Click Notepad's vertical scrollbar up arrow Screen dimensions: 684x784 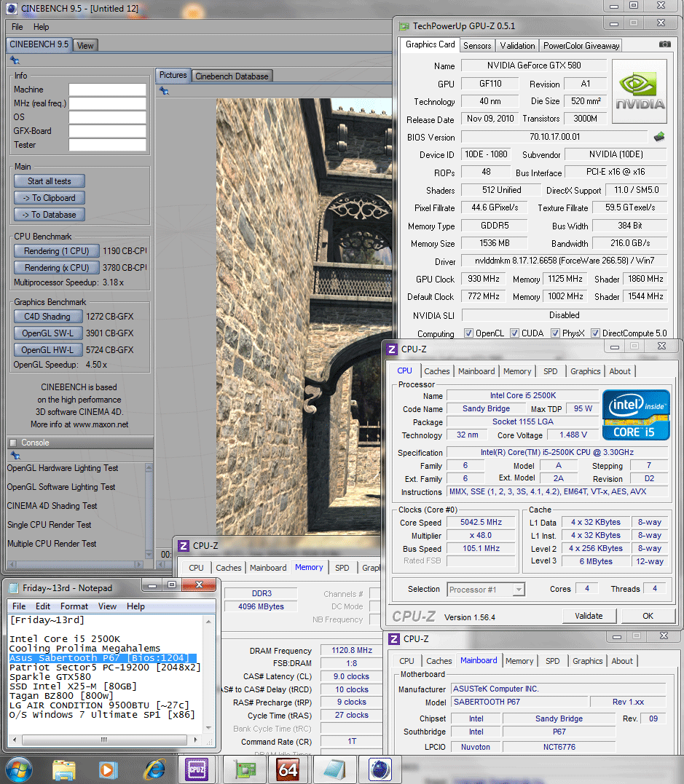208,622
